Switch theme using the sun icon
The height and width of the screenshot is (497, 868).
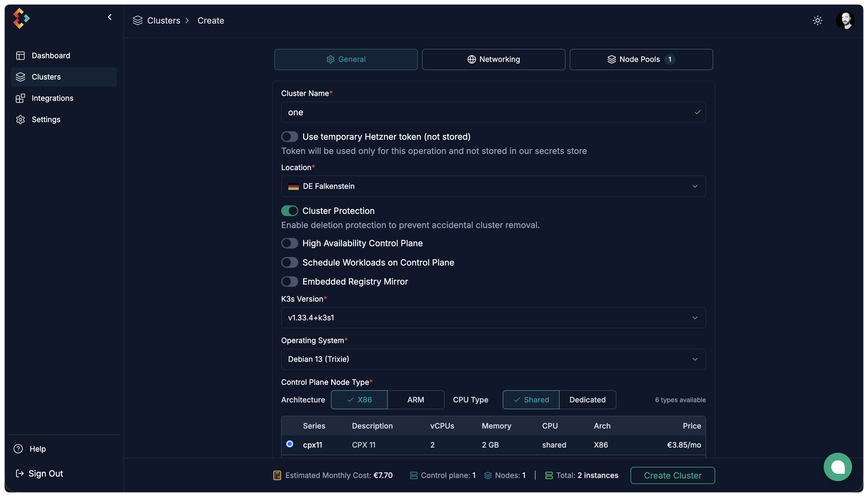[817, 20]
